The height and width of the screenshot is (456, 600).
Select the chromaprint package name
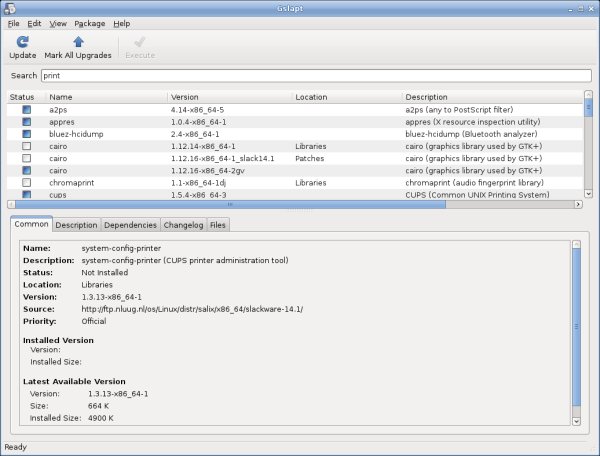[72, 183]
